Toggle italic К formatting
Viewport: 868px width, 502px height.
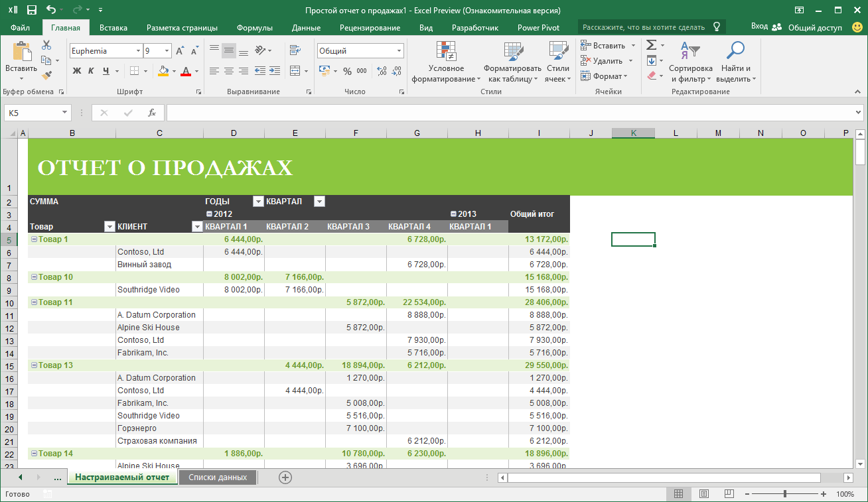(91, 71)
